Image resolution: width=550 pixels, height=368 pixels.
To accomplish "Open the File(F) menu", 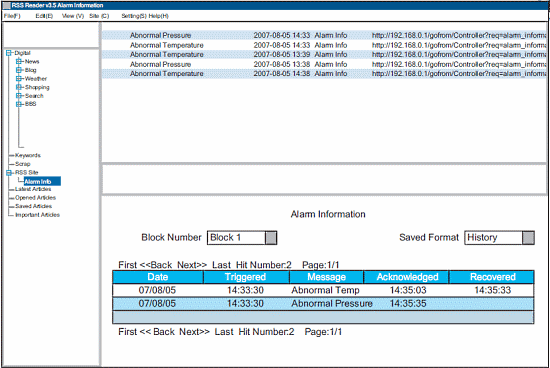I will pos(12,16).
